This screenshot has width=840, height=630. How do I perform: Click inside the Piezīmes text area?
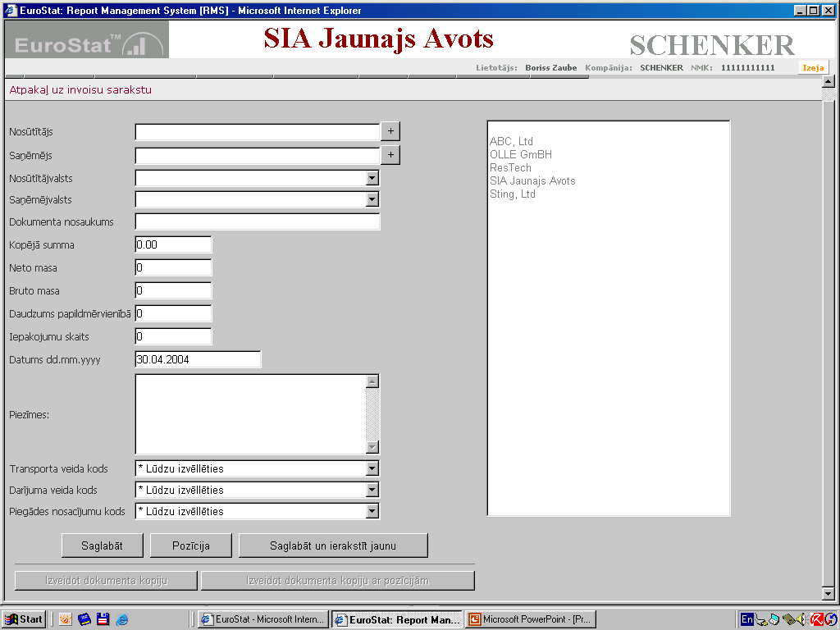click(251, 414)
